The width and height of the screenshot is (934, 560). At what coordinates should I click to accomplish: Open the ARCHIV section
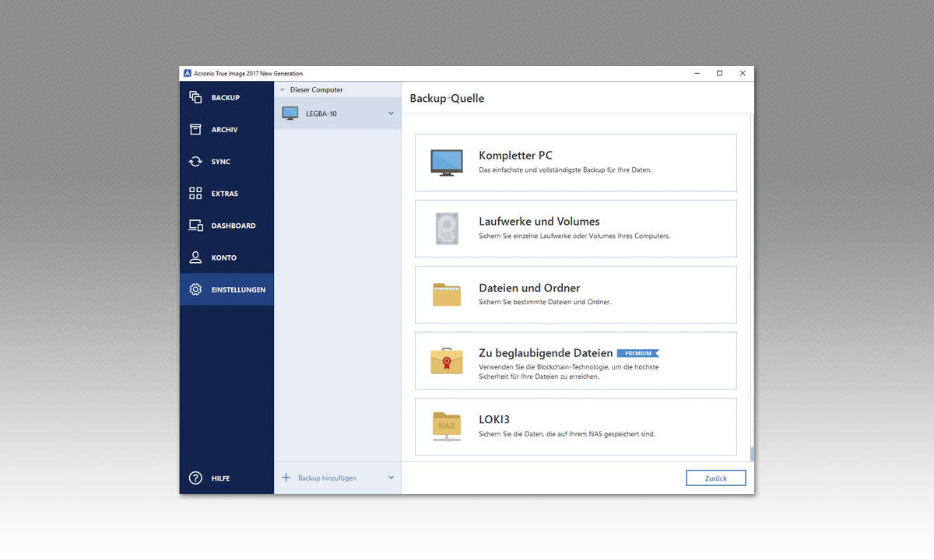[226, 130]
